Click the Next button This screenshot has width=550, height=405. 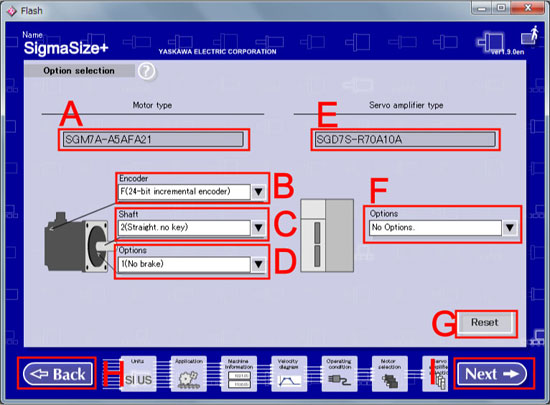pyautogui.click(x=492, y=374)
